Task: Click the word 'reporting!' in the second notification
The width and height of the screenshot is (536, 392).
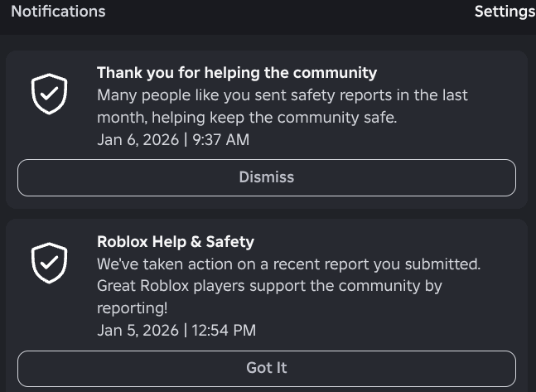Action: (x=133, y=308)
